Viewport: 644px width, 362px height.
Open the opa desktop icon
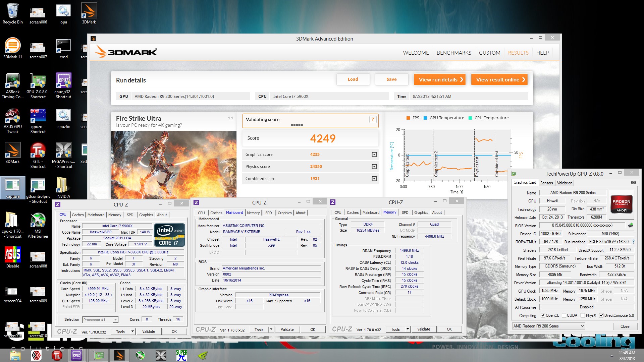tap(63, 13)
